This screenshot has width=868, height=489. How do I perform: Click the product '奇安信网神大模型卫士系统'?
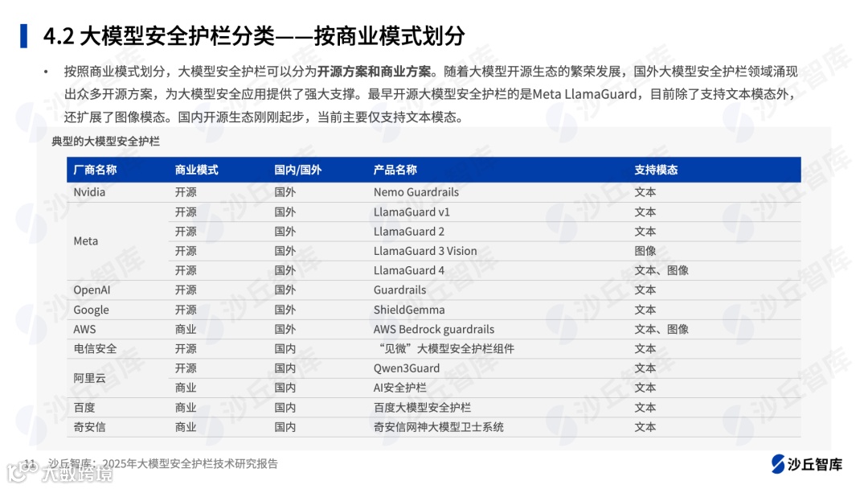click(439, 427)
